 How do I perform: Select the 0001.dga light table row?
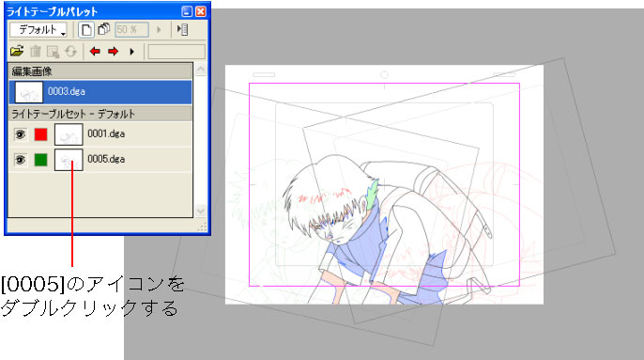[100, 134]
